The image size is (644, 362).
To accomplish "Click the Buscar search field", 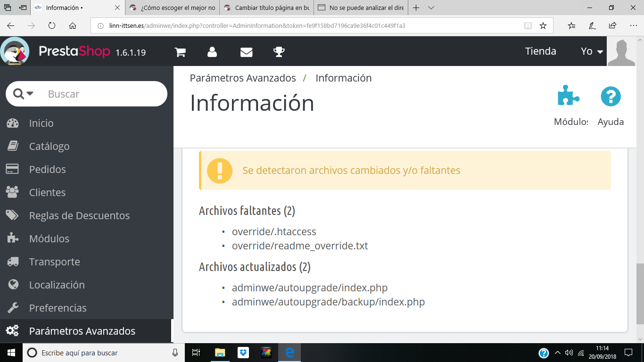I will point(104,94).
